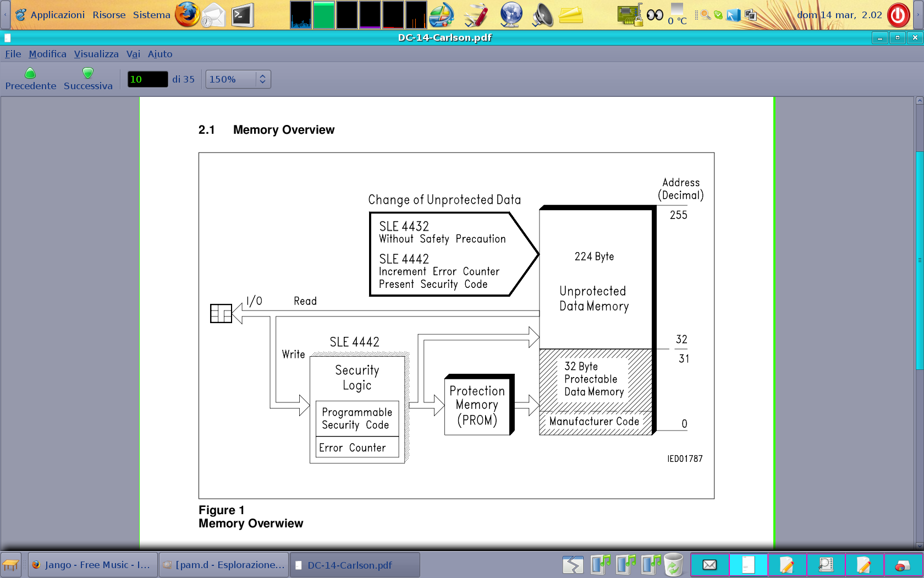This screenshot has height=578, width=924.
Task: Open the Sistema panel menu
Action: pyautogui.click(x=151, y=15)
